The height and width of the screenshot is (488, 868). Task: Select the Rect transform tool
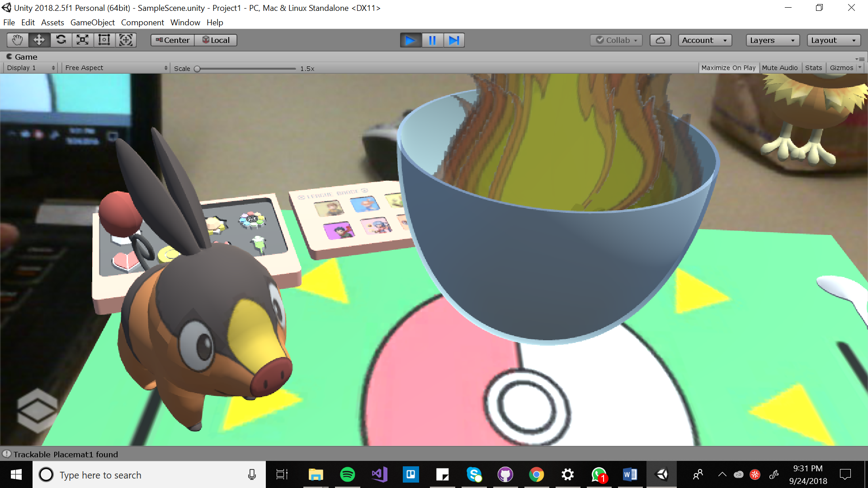tap(104, 40)
